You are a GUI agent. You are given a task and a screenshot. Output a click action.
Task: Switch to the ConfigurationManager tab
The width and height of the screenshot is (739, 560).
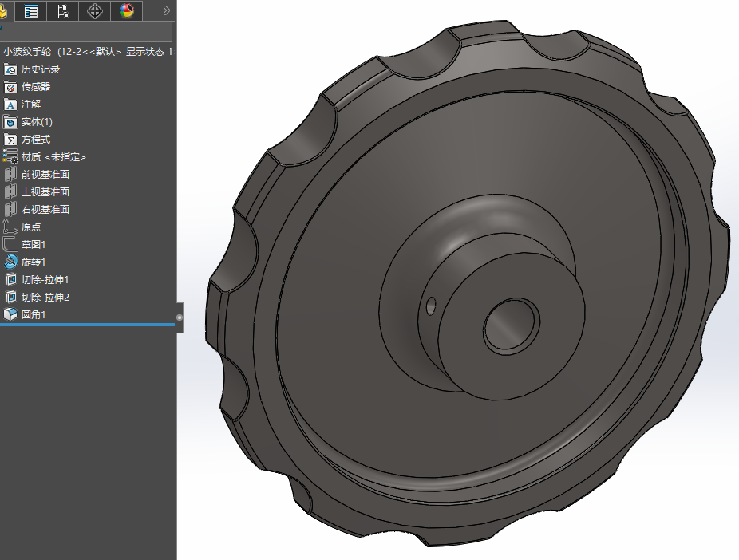coord(63,10)
